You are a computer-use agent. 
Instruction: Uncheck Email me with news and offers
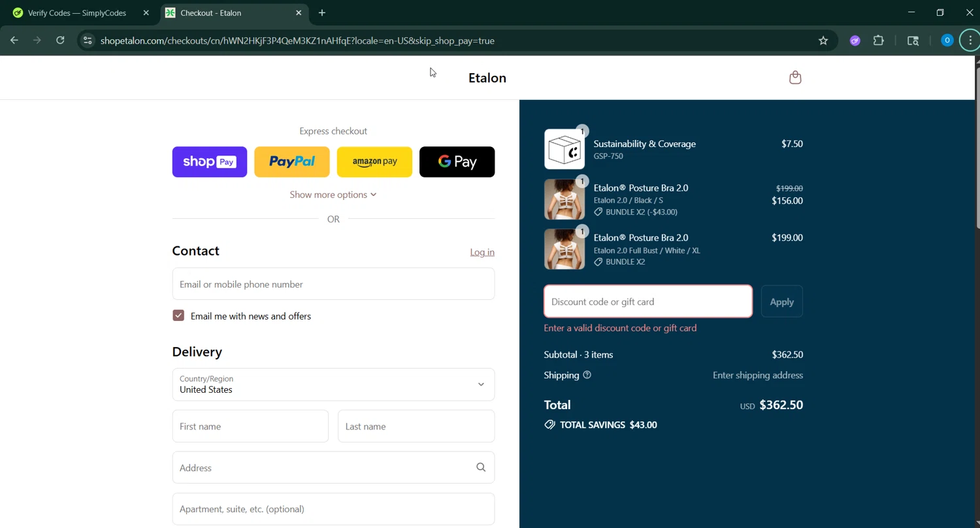[x=178, y=316]
